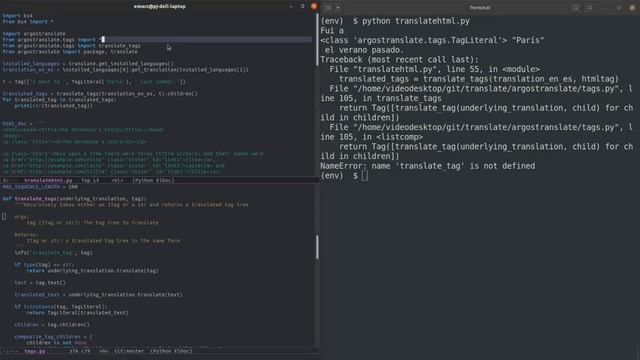Click the TagLiteral "París" output line
Image resolution: width=640 pixels, height=360 pixels.
point(432,40)
